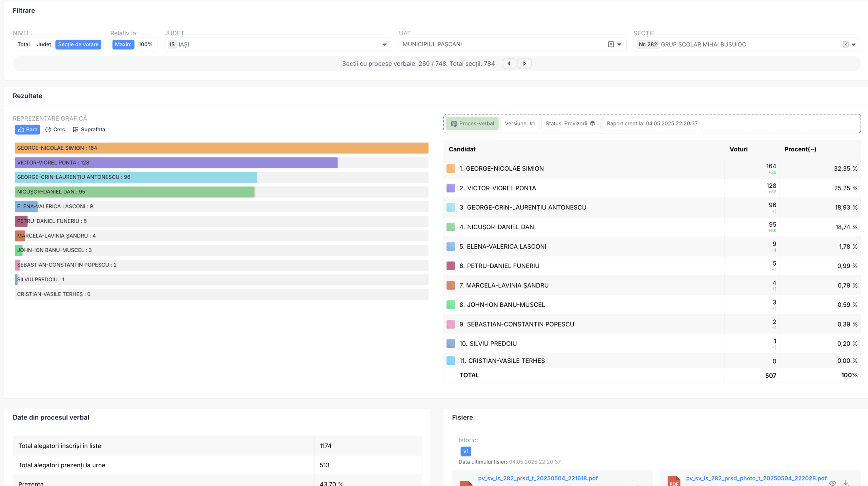The width and height of the screenshot is (868, 486).
Task: Click George-Nicolae Simion's orange color swatch
Action: click(x=451, y=169)
